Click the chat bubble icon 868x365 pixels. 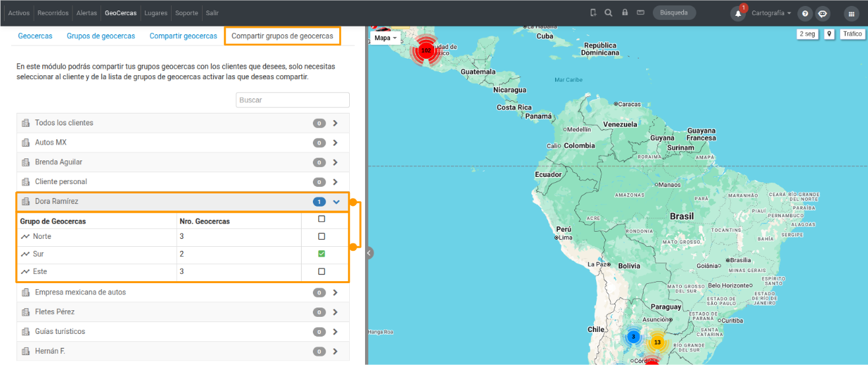click(822, 14)
